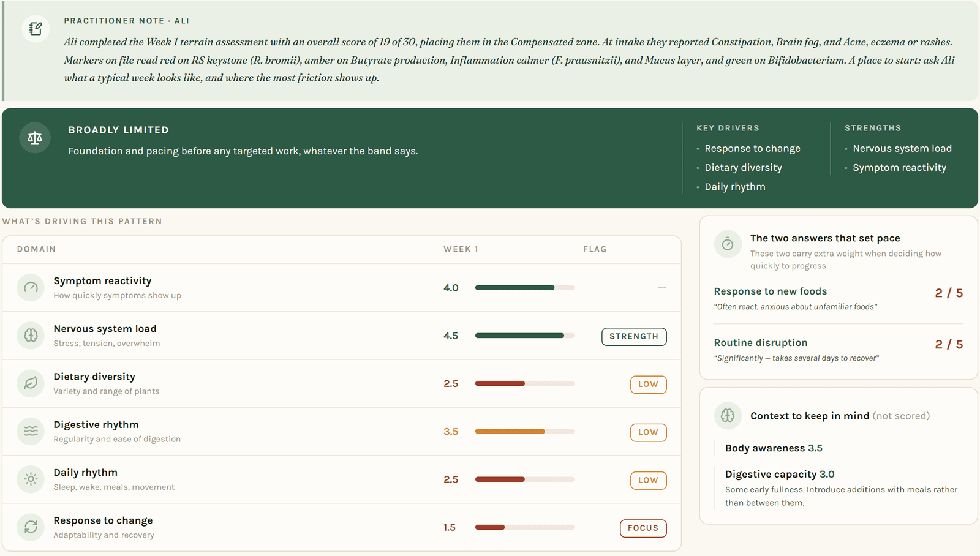Click the LOW flag for Digestive rhythm
Viewport: 980px width, 556px height.
pos(648,432)
